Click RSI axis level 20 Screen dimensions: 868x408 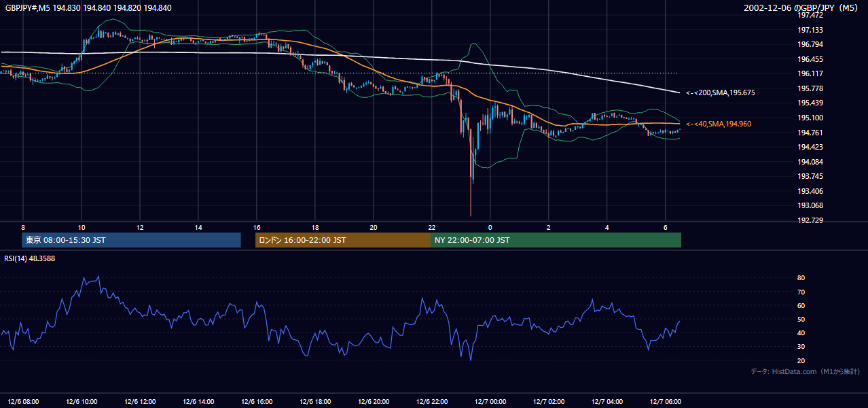click(801, 360)
